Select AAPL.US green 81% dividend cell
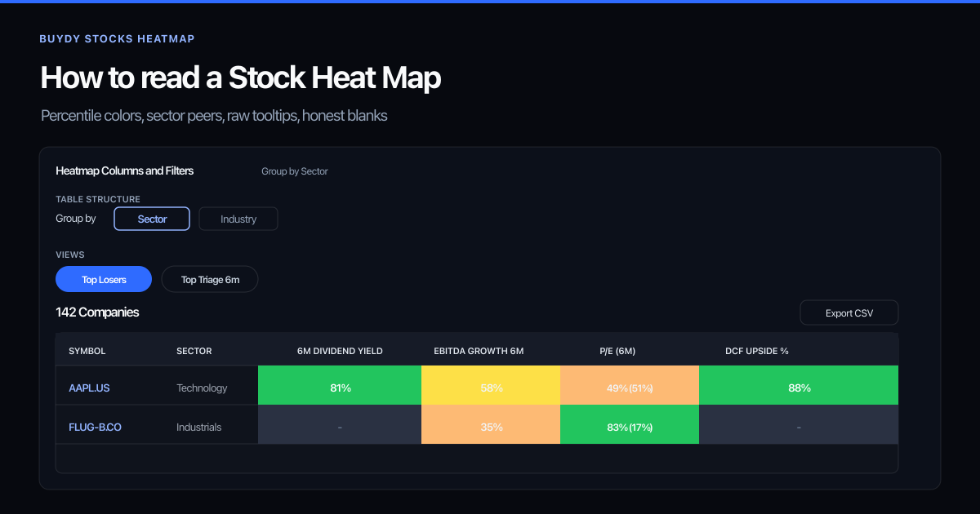Image resolution: width=980 pixels, height=514 pixels. [340, 385]
